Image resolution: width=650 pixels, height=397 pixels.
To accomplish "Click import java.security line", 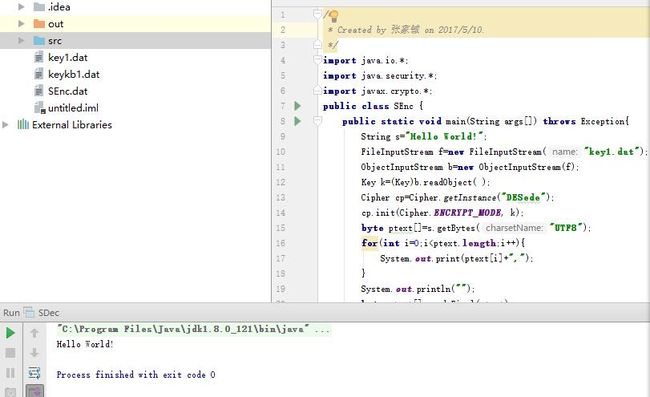I will coord(380,75).
